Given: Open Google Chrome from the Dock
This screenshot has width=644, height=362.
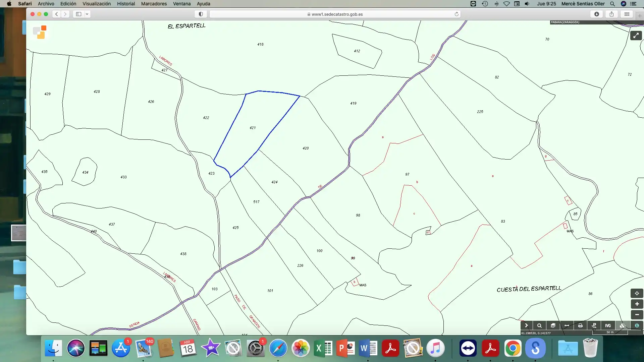Looking at the screenshot, I should click(513, 348).
